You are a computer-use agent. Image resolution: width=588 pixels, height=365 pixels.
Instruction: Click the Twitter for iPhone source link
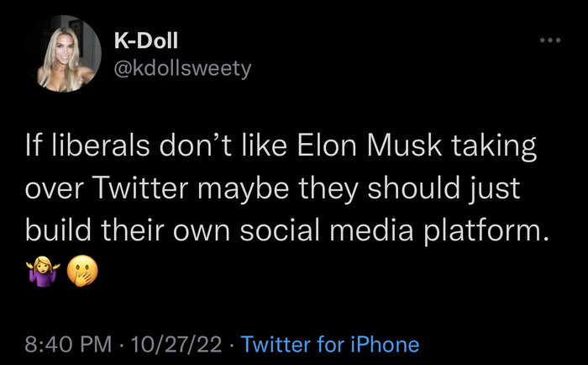coord(329,344)
